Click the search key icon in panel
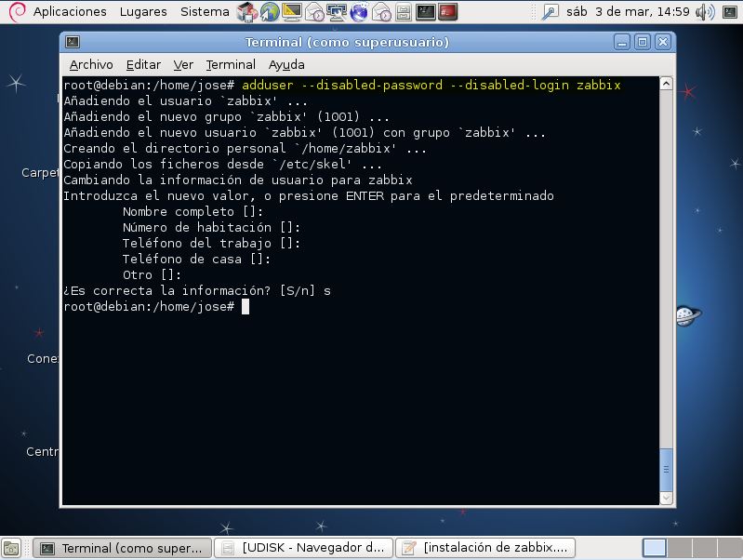 551,12
